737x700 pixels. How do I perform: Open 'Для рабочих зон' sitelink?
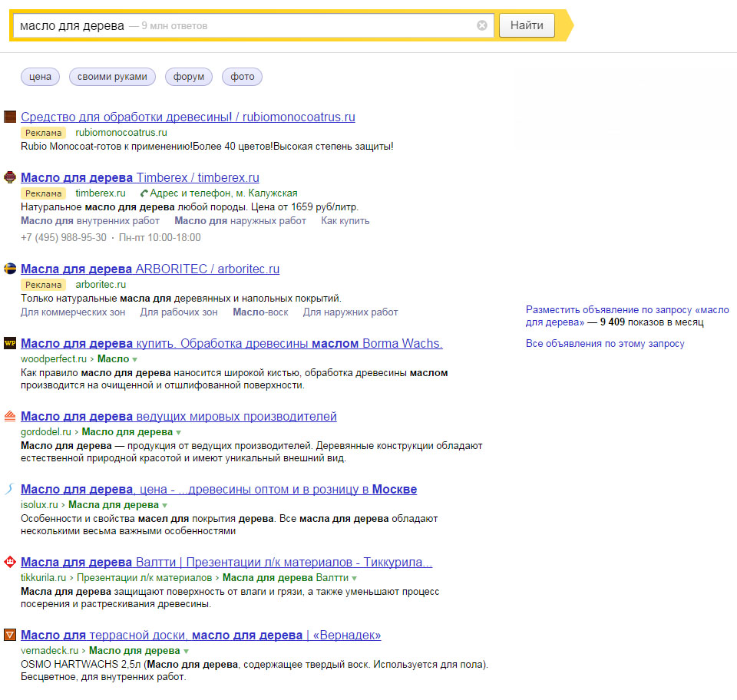click(179, 312)
